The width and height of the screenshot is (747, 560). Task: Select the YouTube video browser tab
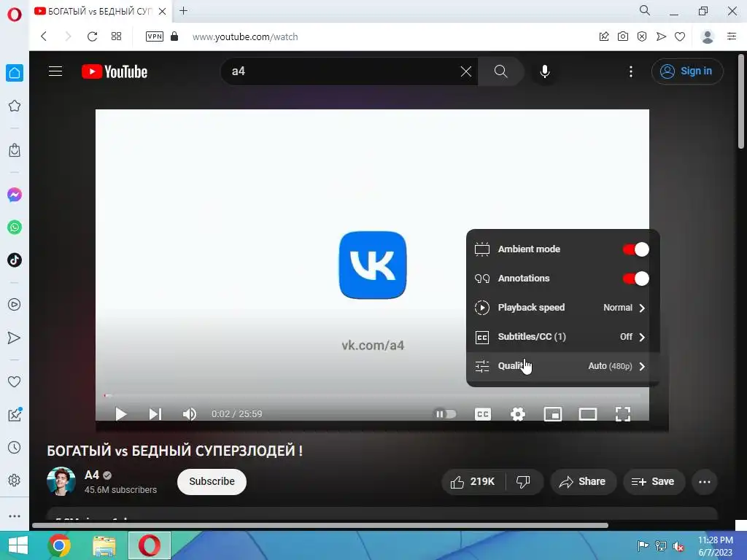[x=100, y=11]
